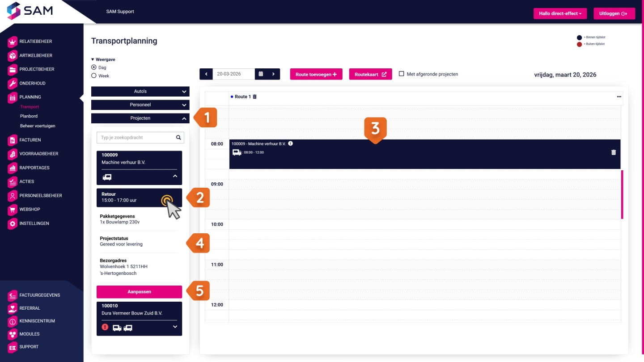Click the pink Aanpassen button
644x362 pixels.
[139, 292]
